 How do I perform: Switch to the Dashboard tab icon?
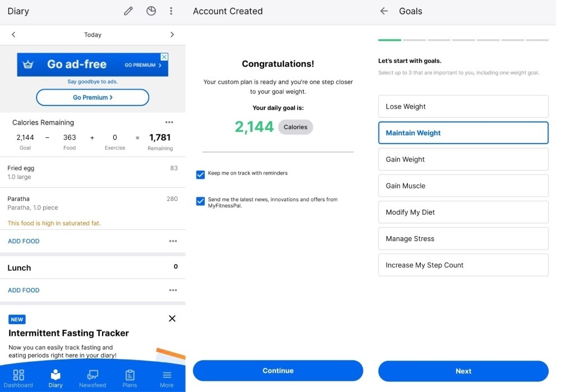[19, 376]
